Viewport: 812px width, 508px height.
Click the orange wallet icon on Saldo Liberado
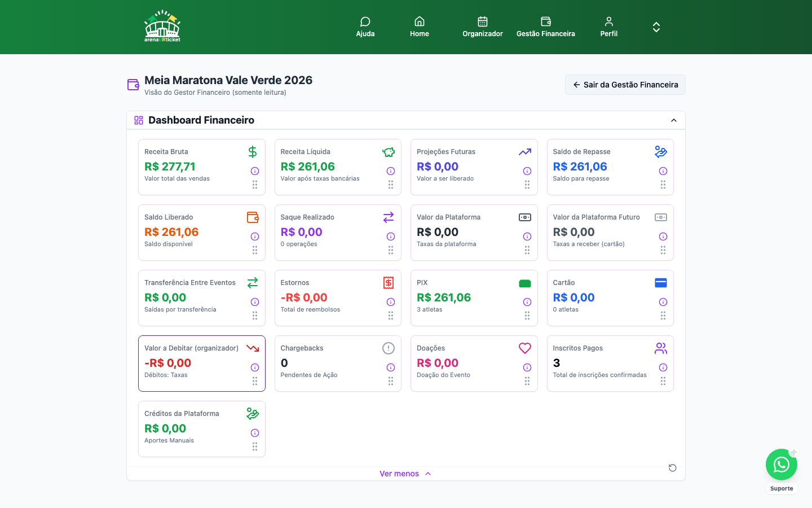[253, 217]
